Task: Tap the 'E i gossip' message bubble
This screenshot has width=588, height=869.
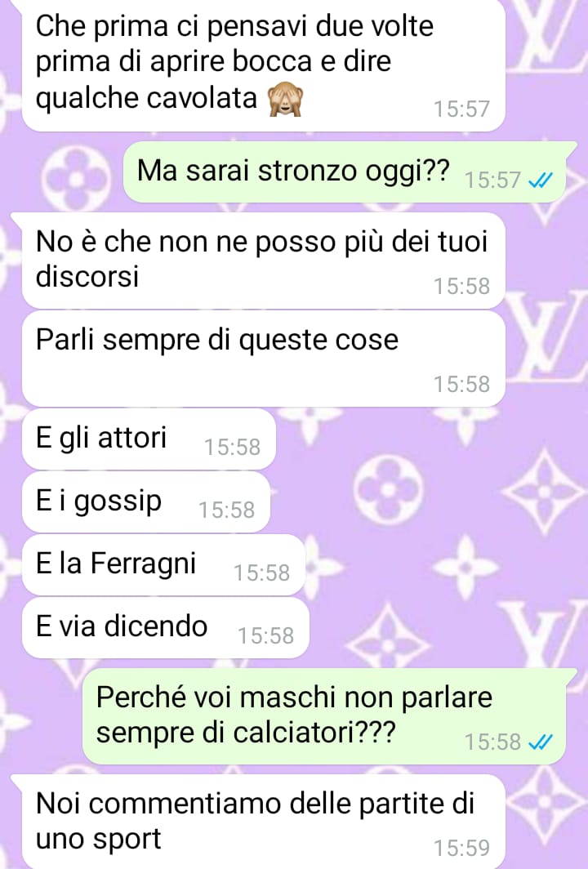Action: [145, 502]
